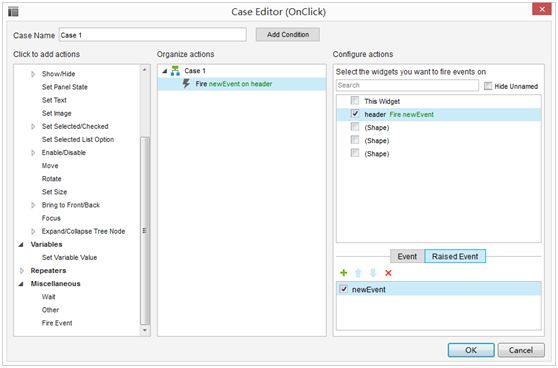Enable the Hide Unnamed checkbox
The height and width of the screenshot is (368, 558).
click(488, 86)
